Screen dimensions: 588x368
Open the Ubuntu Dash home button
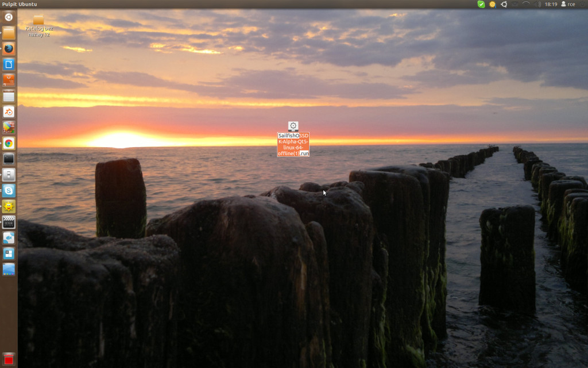point(9,17)
